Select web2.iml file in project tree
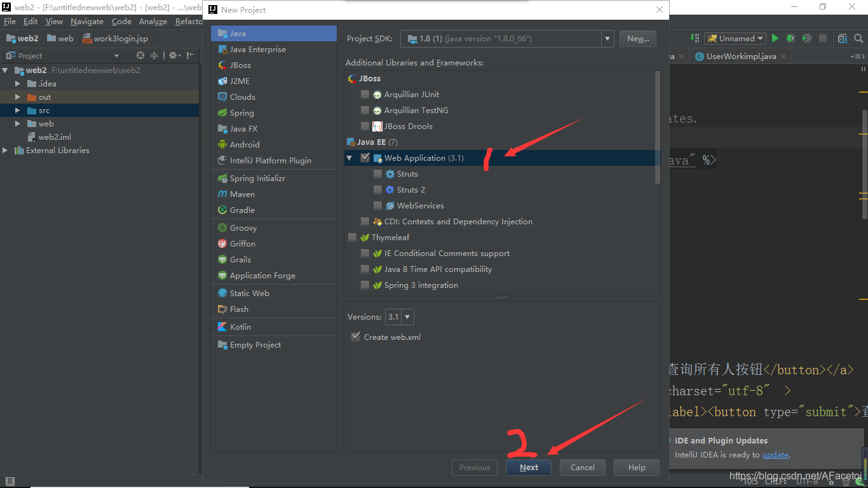Screen dimensions: 868x488 55,137
